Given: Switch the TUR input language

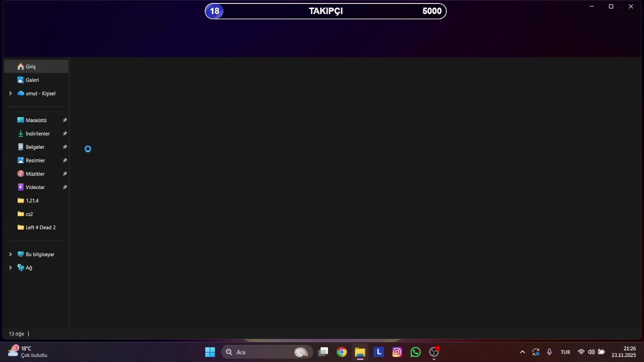Looking at the screenshot, I should coord(566,352).
